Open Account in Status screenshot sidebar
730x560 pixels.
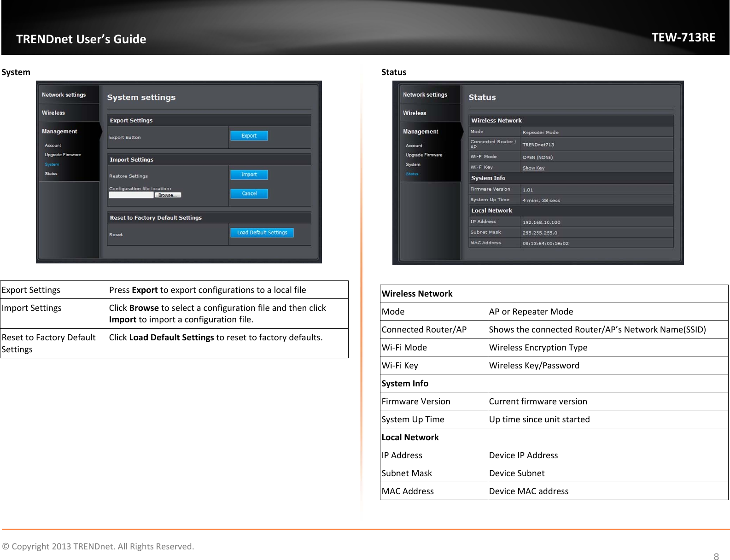click(414, 146)
